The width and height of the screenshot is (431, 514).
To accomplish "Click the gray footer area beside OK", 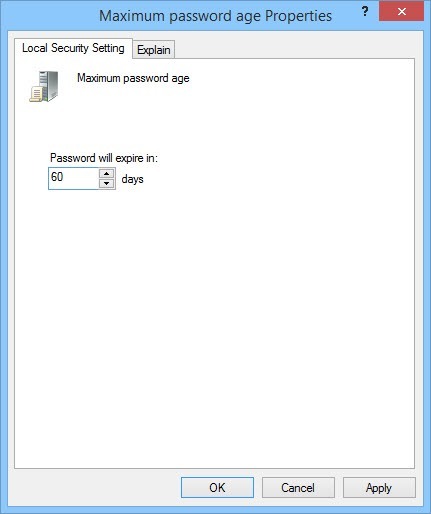I will (x=95, y=488).
